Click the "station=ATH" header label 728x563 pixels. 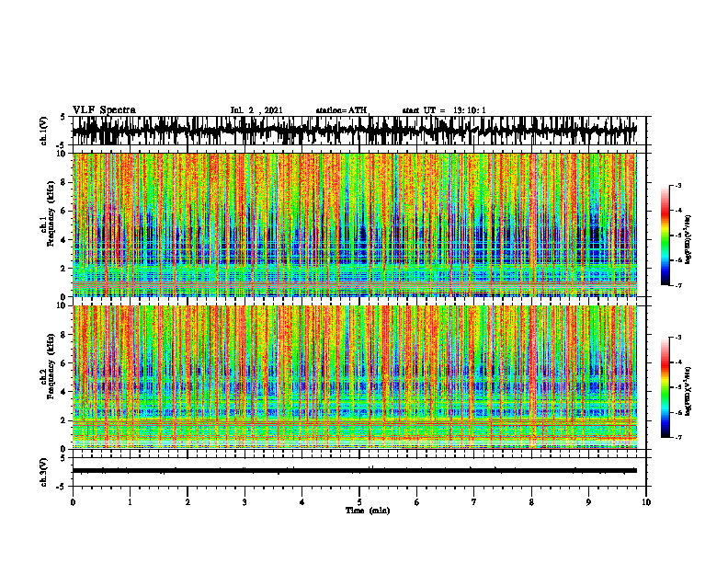point(342,110)
